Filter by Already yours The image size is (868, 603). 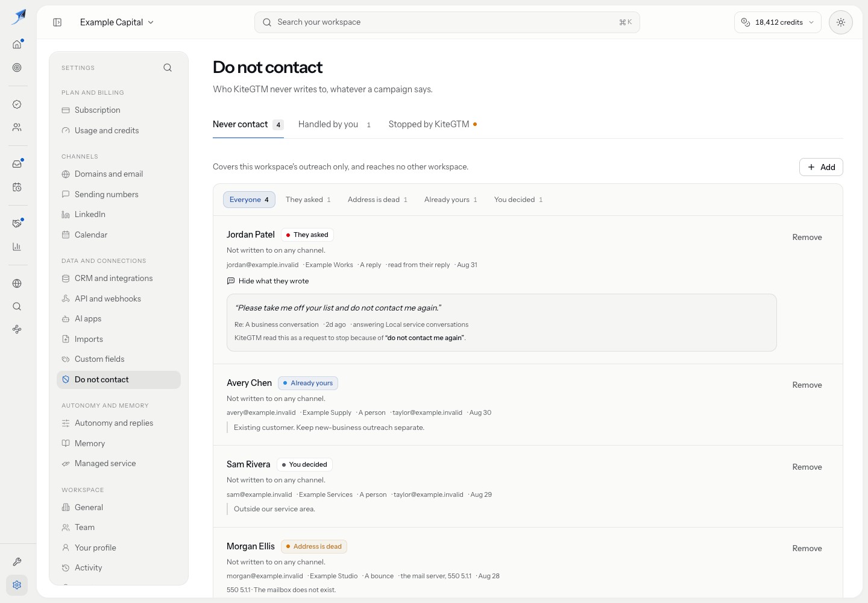[450, 200]
